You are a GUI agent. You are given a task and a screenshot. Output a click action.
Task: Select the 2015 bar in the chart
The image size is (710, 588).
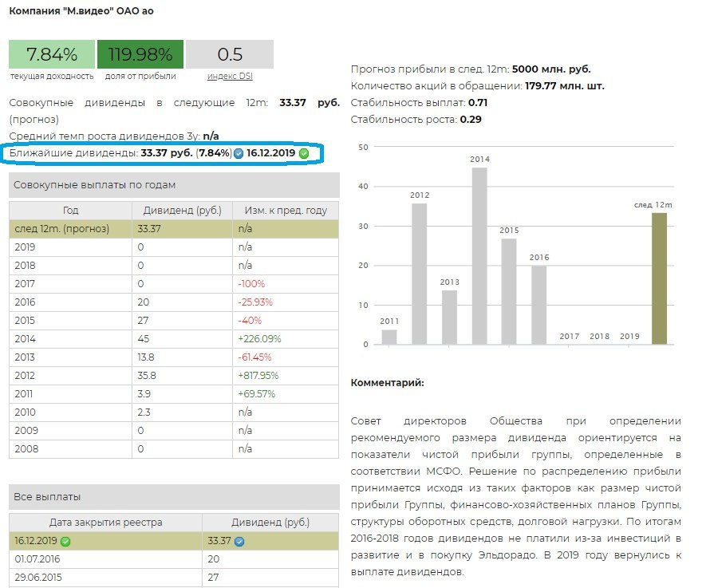pos(509,291)
